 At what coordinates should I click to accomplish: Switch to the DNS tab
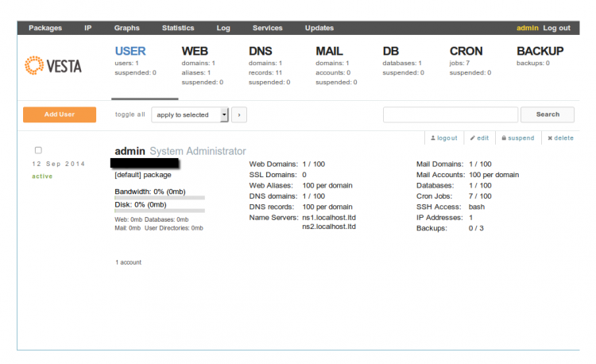[261, 52]
